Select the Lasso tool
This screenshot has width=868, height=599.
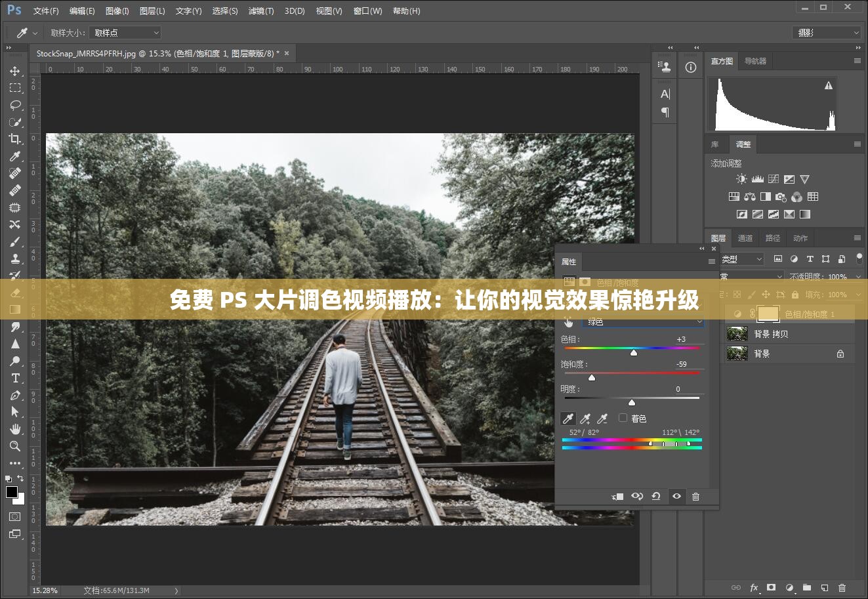click(14, 105)
